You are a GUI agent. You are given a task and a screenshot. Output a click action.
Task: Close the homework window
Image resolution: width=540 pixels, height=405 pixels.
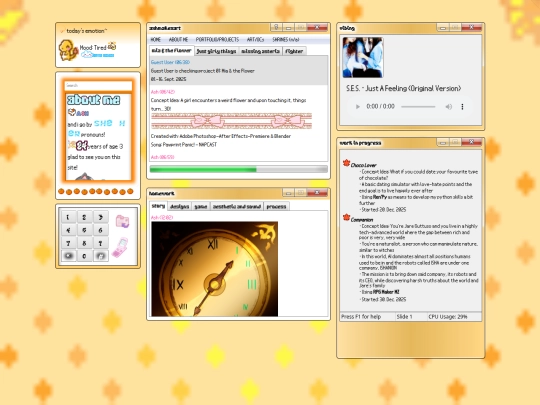(x=317, y=193)
